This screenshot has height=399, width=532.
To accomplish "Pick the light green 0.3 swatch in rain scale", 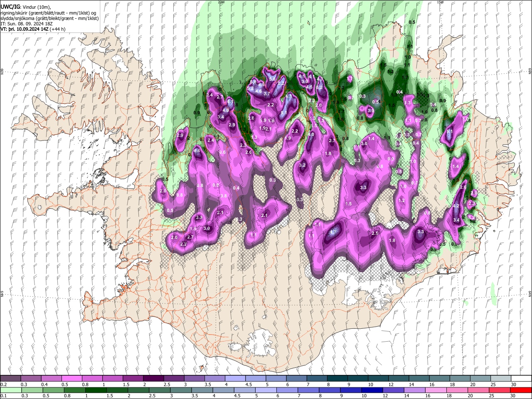I will [x=32, y=390].
